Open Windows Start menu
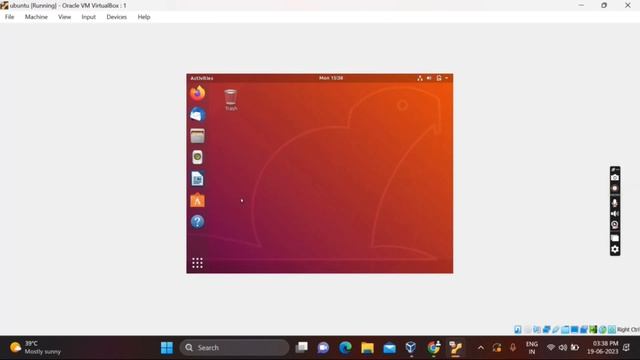The width and height of the screenshot is (640, 360). 167,348
